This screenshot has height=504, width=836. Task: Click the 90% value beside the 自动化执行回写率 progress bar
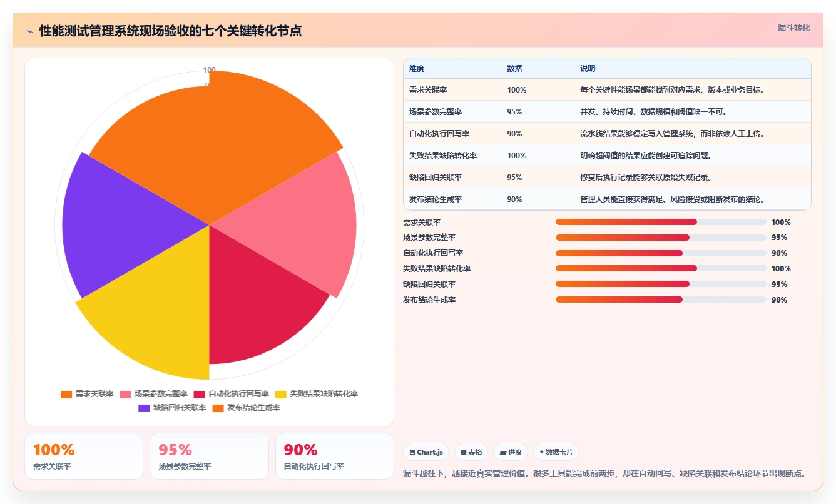(779, 253)
